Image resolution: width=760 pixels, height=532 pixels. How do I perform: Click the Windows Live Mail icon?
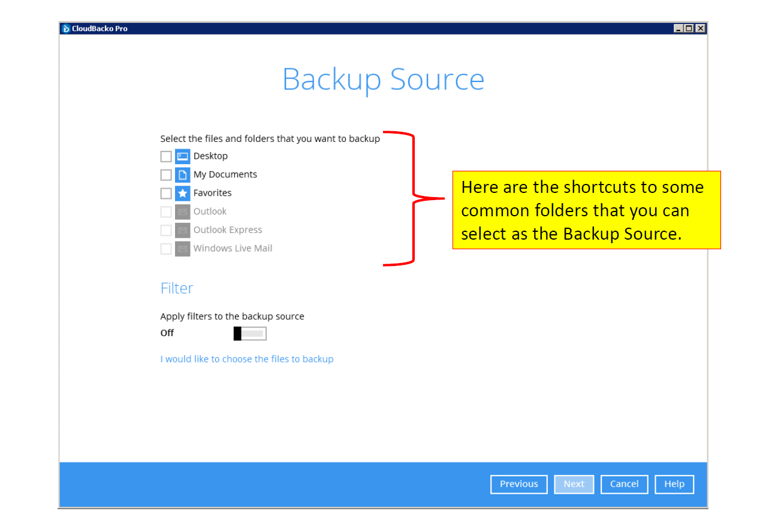(x=182, y=249)
